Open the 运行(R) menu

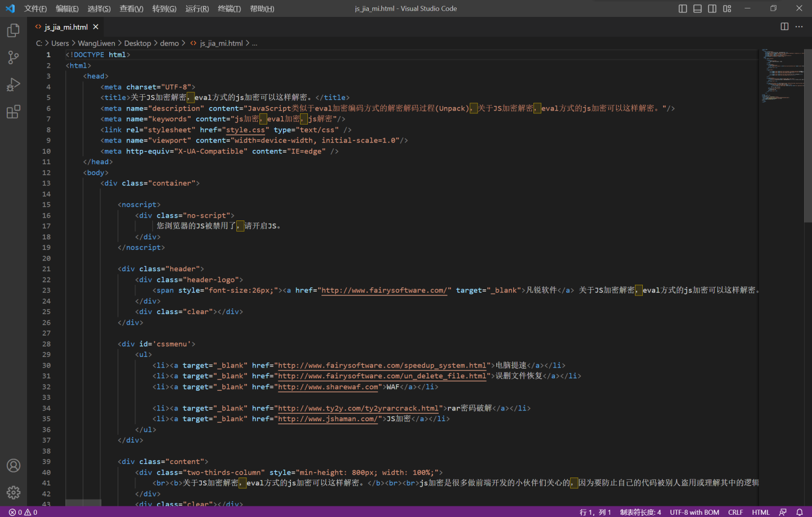(x=197, y=8)
